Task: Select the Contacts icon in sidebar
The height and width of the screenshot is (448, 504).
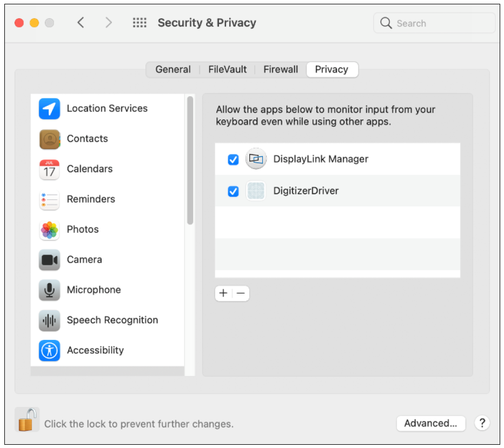Action: (x=49, y=139)
